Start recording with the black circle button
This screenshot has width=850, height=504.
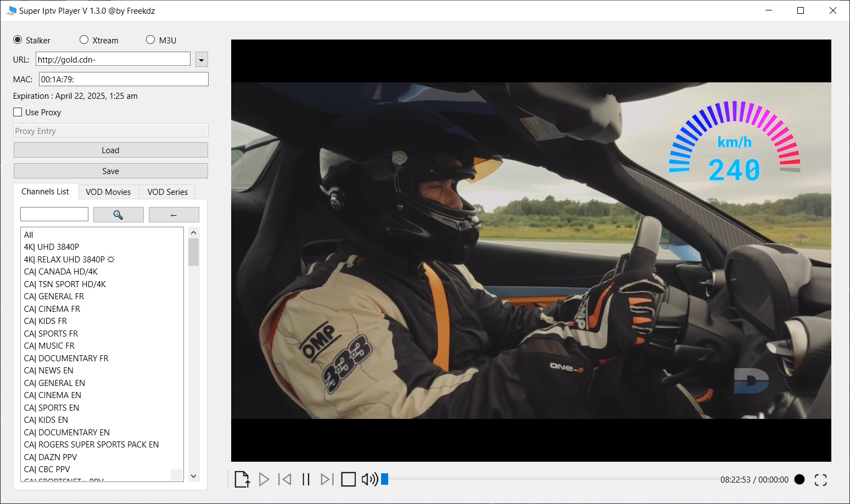[x=799, y=479]
